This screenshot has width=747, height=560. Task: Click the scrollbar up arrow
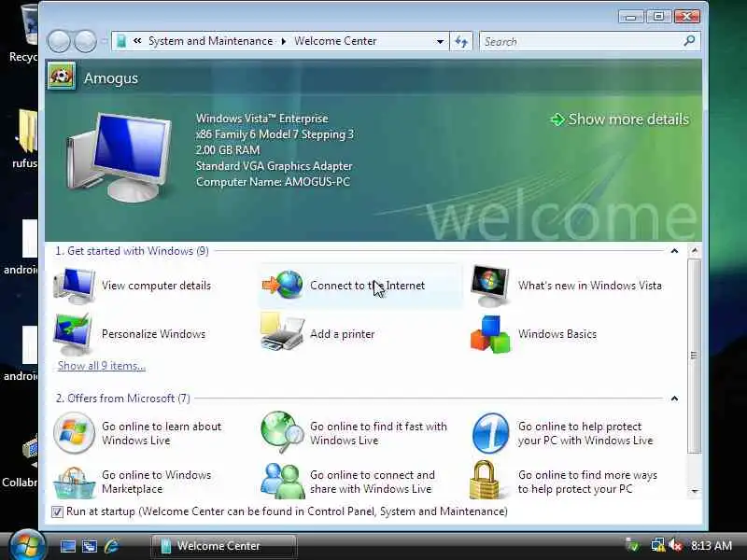point(695,250)
